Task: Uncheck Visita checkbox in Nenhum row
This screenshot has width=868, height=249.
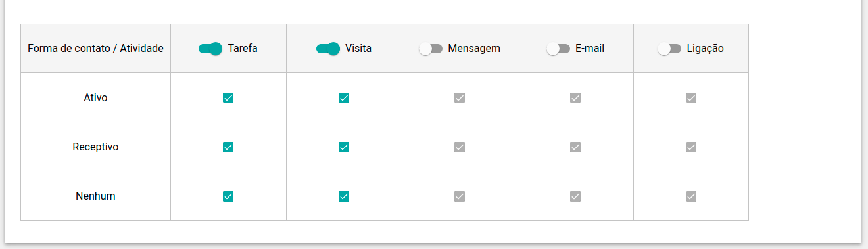Action: (344, 196)
